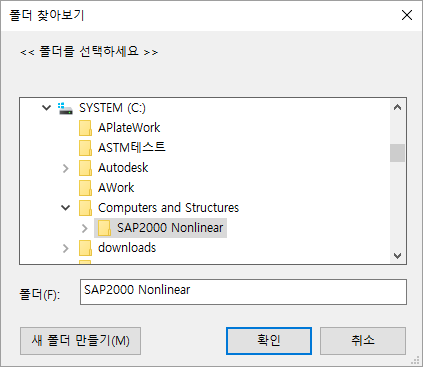
Task: Expand the SAP2000 Nonlinear folder
Action: [85, 228]
